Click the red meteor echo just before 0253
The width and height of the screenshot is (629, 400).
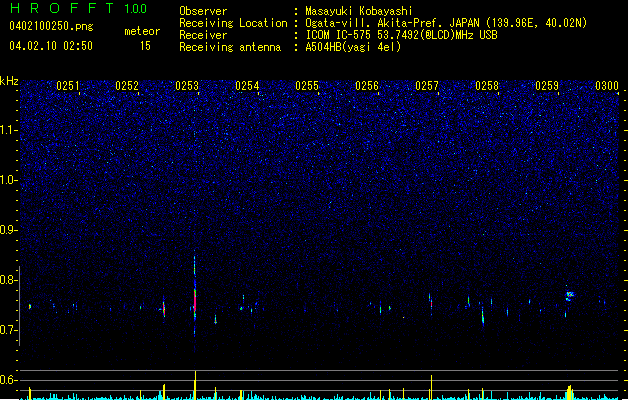pyautogui.click(x=164, y=309)
